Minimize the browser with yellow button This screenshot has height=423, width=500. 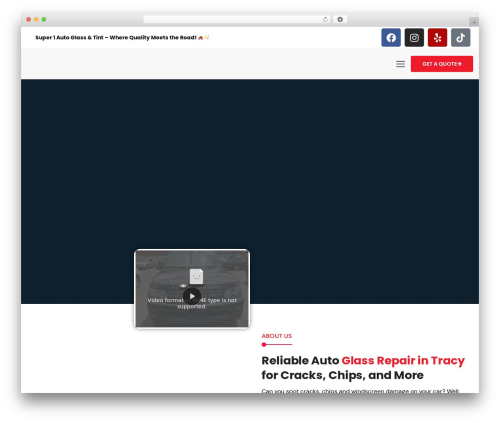36,19
